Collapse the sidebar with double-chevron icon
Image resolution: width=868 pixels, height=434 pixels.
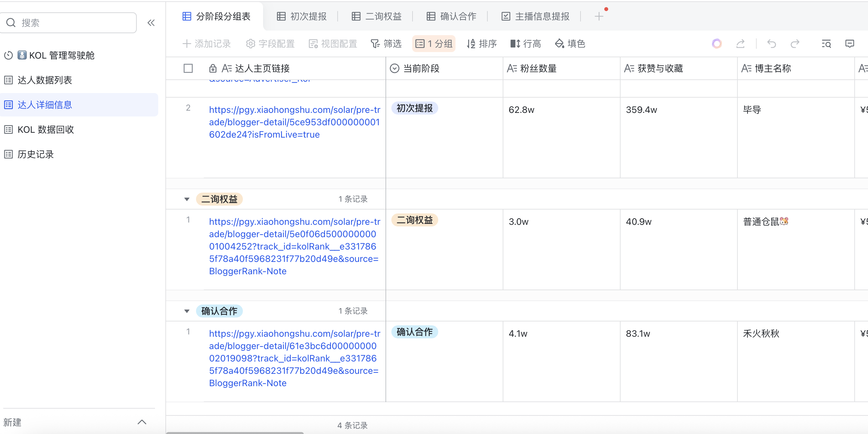click(x=151, y=23)
